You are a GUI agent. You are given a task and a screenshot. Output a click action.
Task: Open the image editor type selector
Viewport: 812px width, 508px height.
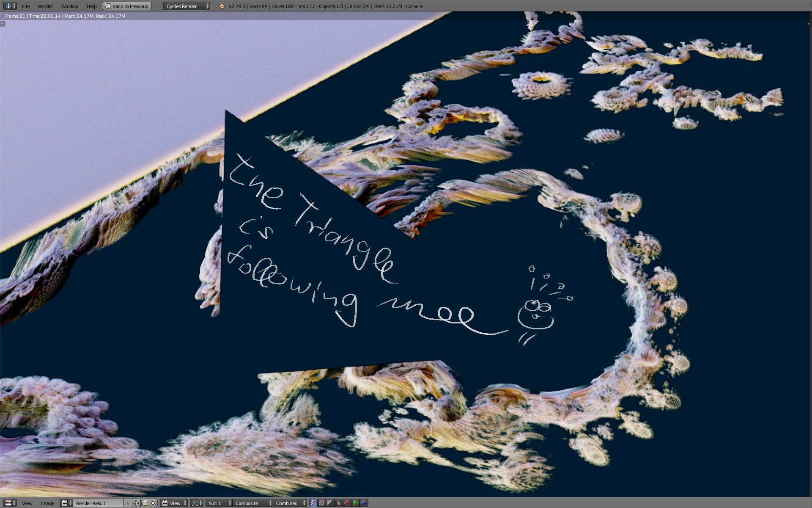point(10,503)
